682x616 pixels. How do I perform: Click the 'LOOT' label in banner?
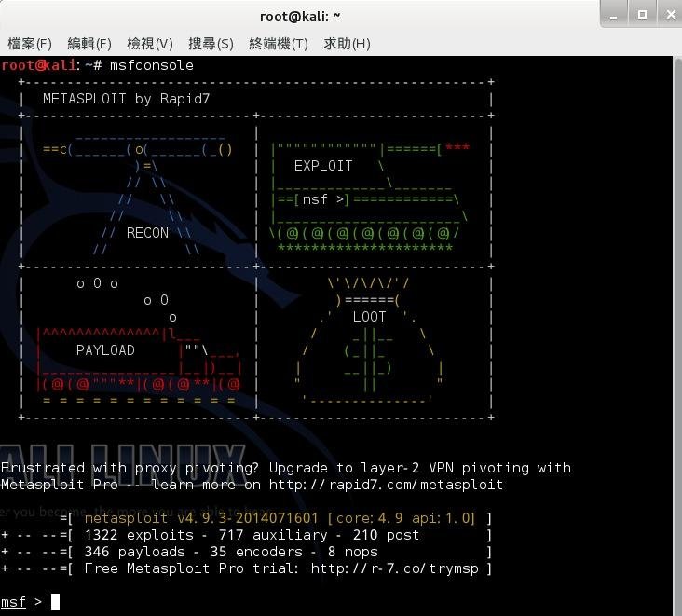tap(369, 317)
